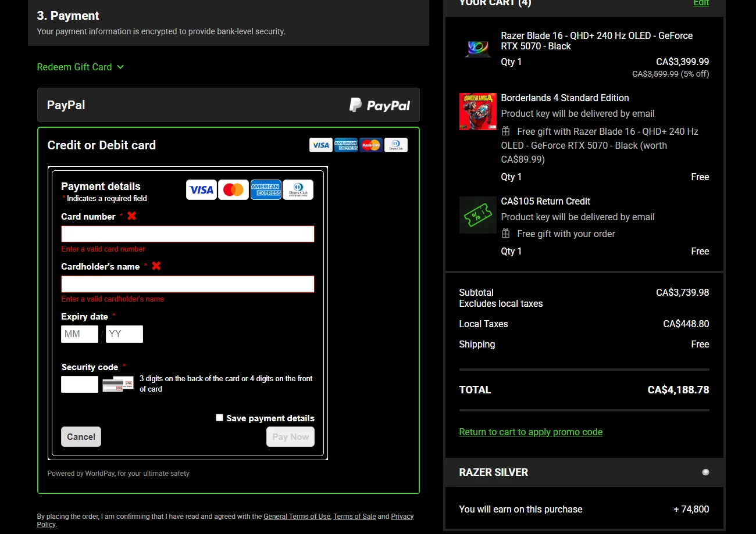This screenshot has width=756, height=534.
Task: Click the RAZER SILVER panel header
Action: pyautogui.click(x=584, y=472)
